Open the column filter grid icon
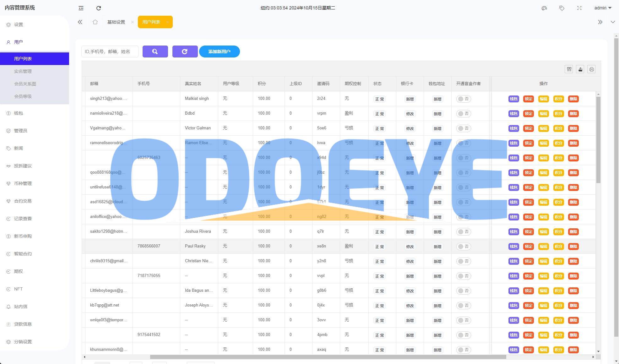619x364 pixels. coord(569,69)
